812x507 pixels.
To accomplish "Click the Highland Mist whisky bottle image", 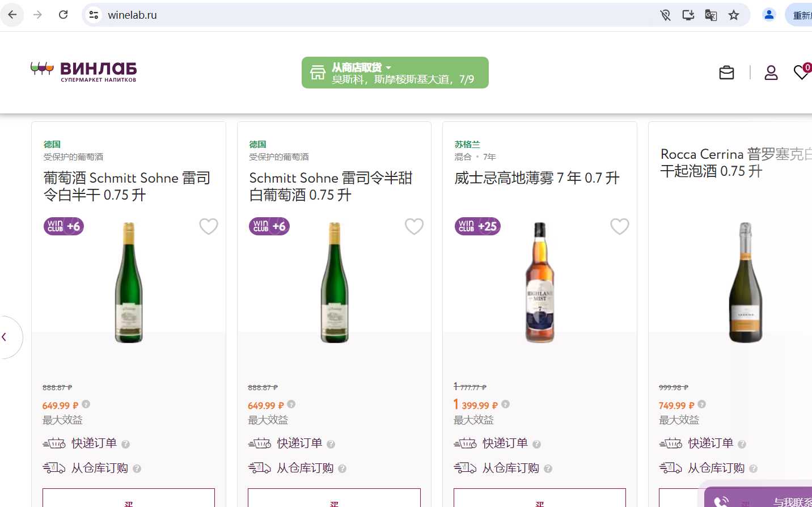I will pos(540,282).
